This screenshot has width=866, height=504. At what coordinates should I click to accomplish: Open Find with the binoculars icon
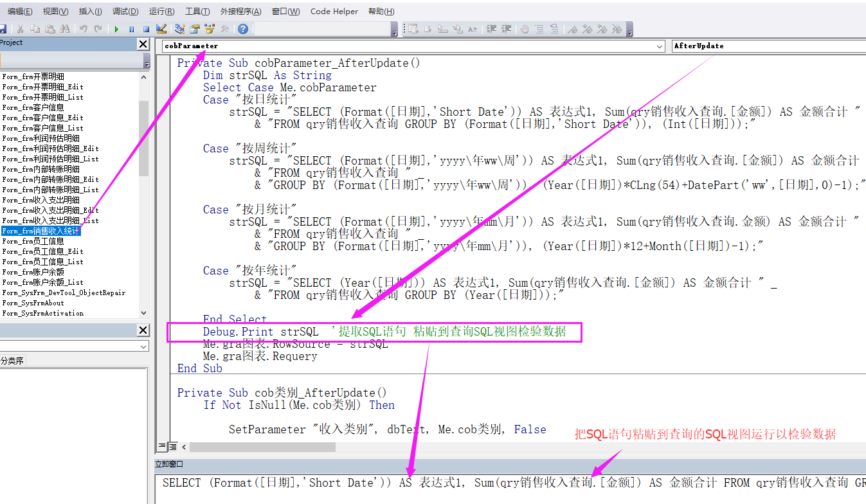click(64, 29)
